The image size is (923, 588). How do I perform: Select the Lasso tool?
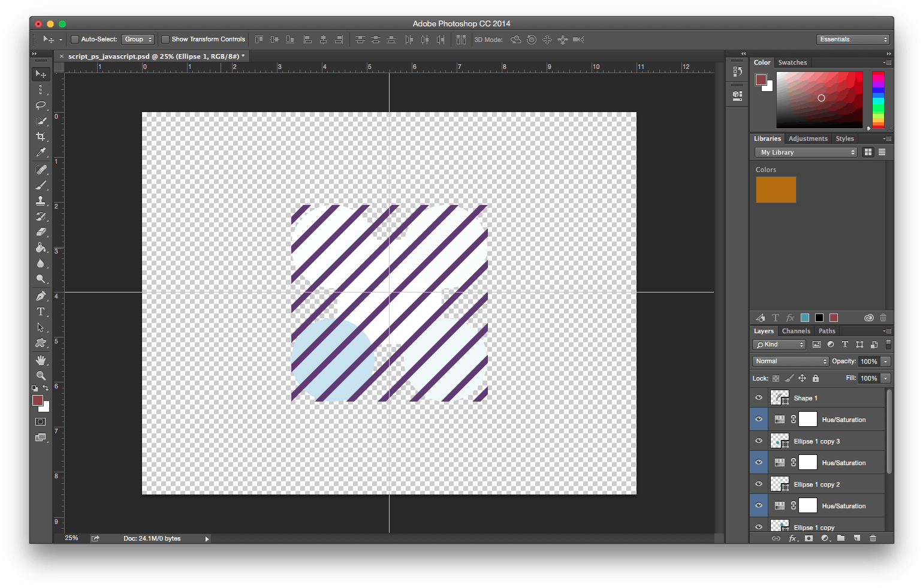[x=41, y=105]
